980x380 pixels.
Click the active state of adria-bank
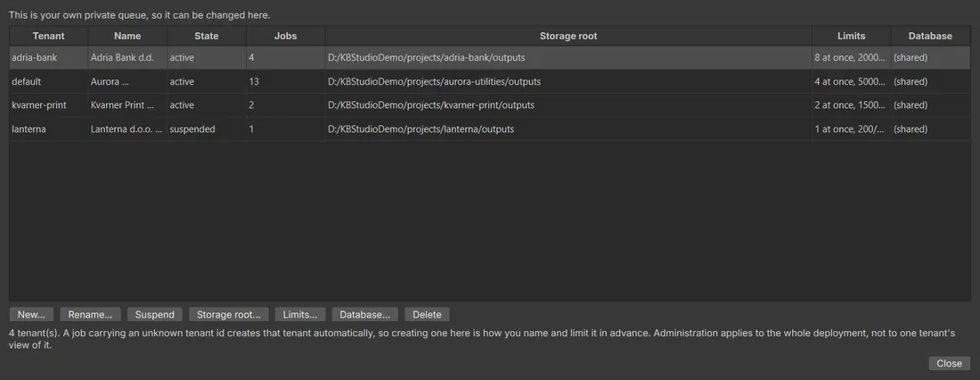(x=207, y=58)
